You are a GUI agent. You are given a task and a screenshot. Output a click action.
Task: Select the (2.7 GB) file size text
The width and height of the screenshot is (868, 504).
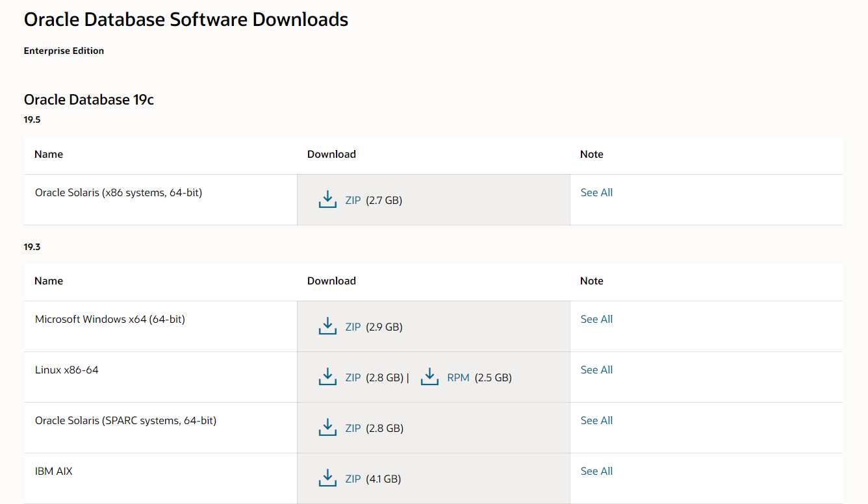[384, 201]
